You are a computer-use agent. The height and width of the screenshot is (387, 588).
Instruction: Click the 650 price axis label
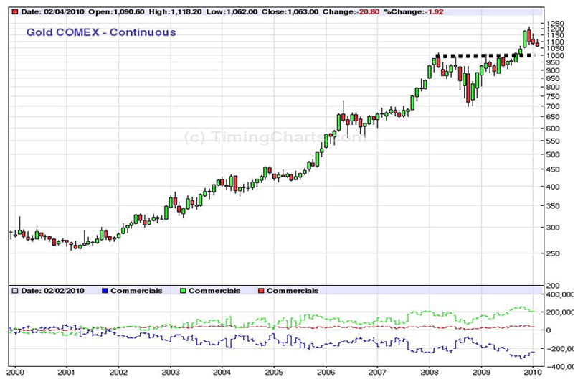[x=553, y=117]
